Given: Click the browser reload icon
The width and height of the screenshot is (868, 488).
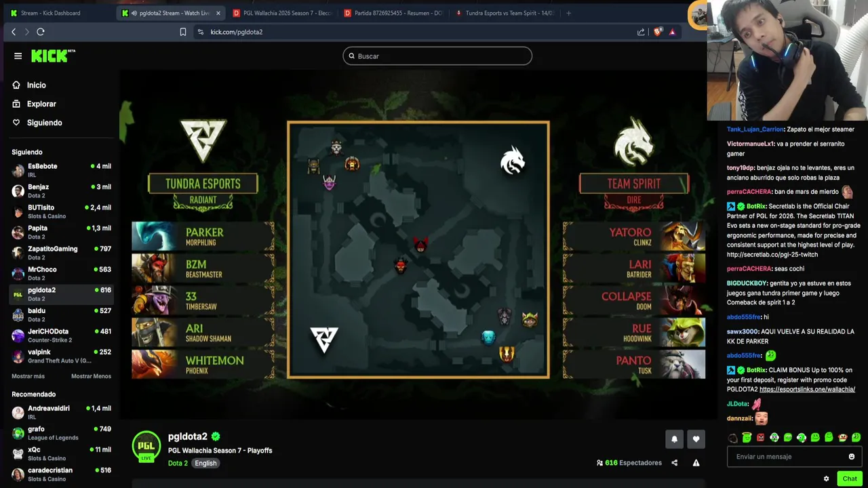Looking at the screenshot, I should [41, 32].
